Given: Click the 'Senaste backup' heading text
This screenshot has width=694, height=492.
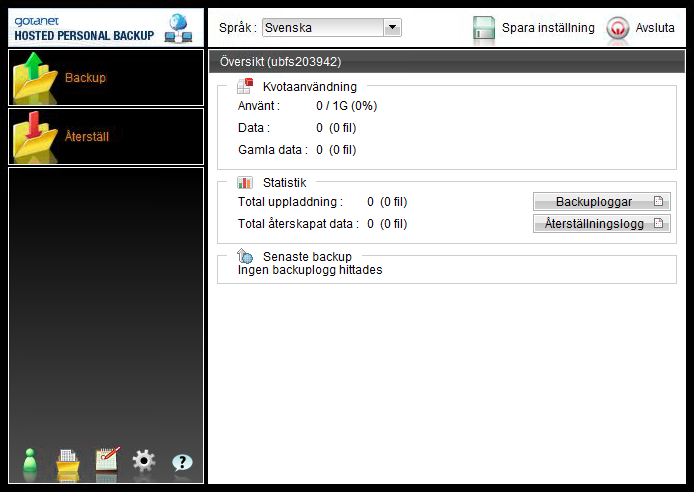Looking at the screenshot, I should click(307, 257).
